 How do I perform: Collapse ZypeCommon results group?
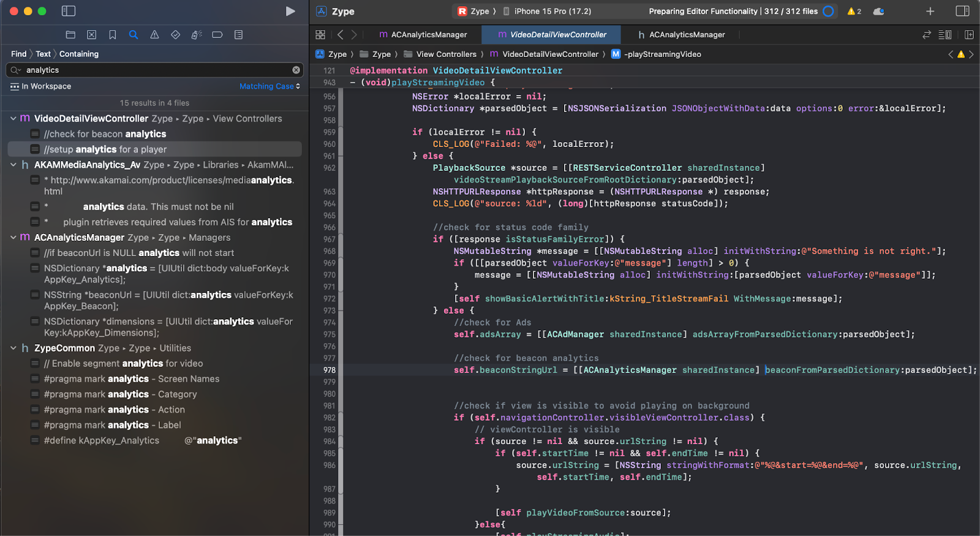[x=13, y=348]
